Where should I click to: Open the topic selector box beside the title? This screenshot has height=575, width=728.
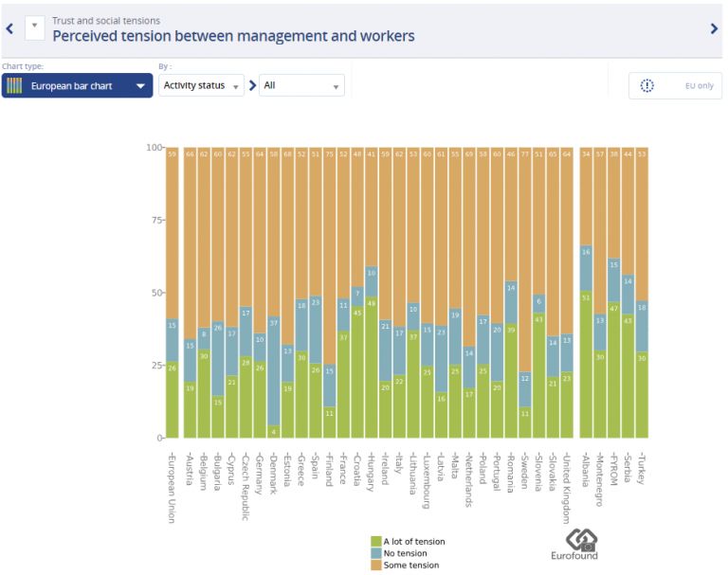[34, 27]
